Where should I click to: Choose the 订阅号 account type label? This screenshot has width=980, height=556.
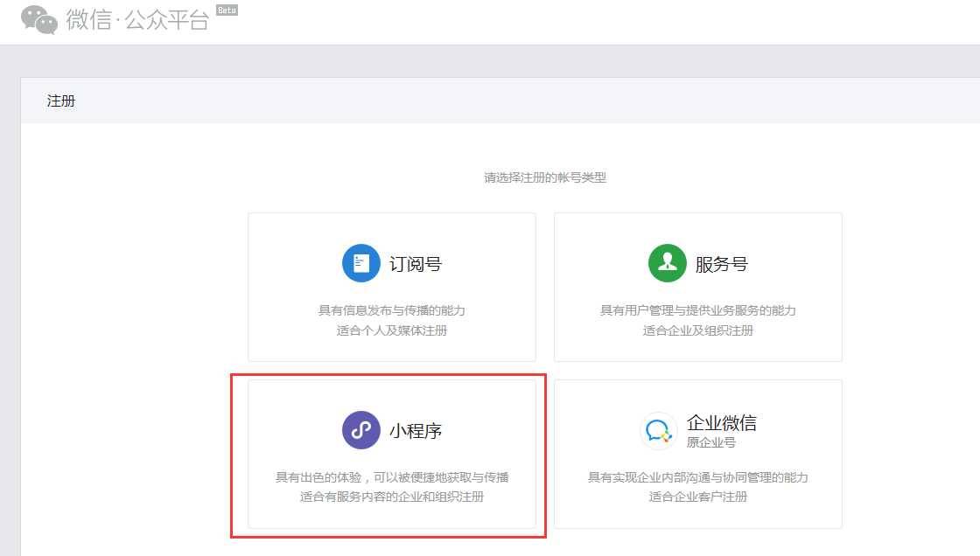[x=416, y=264]
